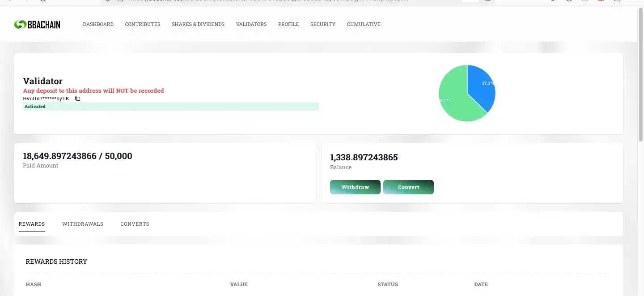Open Shares & Dividends in navigation
The width and height of the screenshot is (644, 296).
[x=198, y=24]
